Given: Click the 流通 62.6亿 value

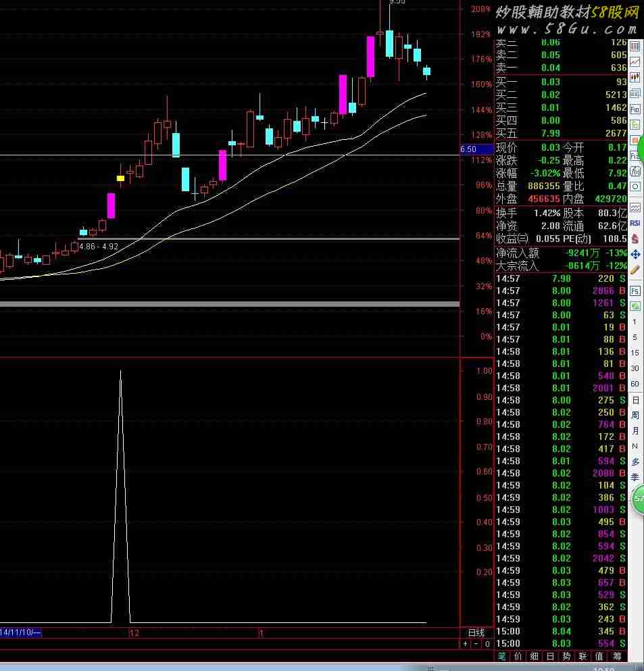Looking at the screenshot, I should pyautogui.click(x=612, y=226).
